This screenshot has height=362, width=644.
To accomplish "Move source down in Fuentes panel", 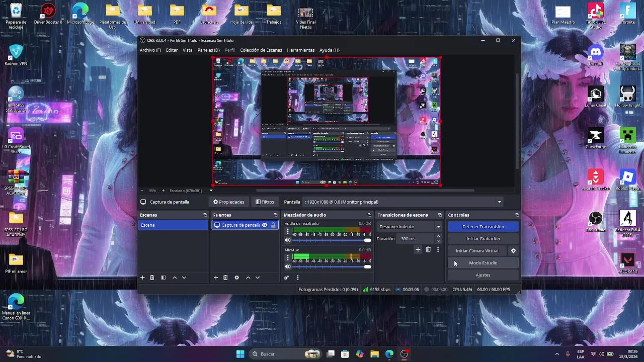I will (258, 278).
